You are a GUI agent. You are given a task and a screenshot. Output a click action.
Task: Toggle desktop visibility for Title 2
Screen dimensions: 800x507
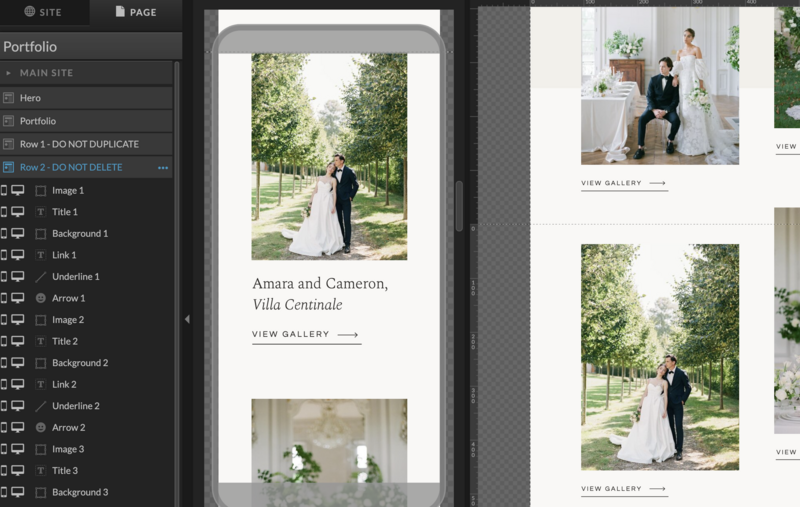click(x=18, y=342)
